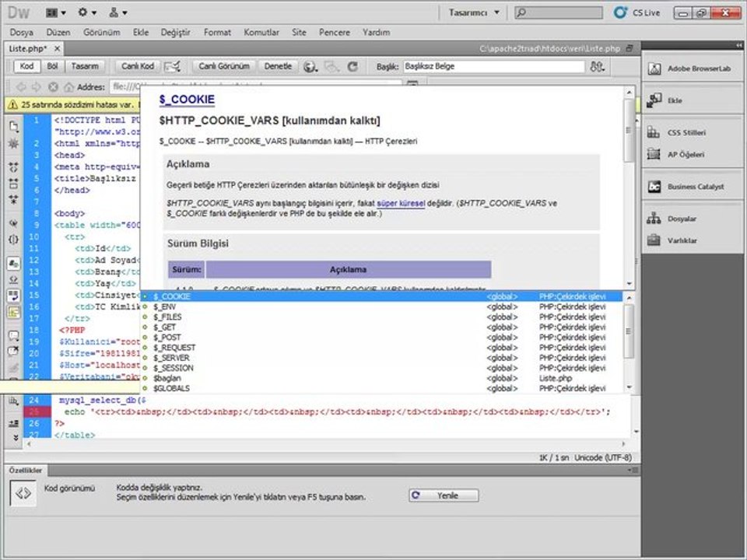Select $_FILES in code hint list
The image size is (747, 560).
[381, 317]
